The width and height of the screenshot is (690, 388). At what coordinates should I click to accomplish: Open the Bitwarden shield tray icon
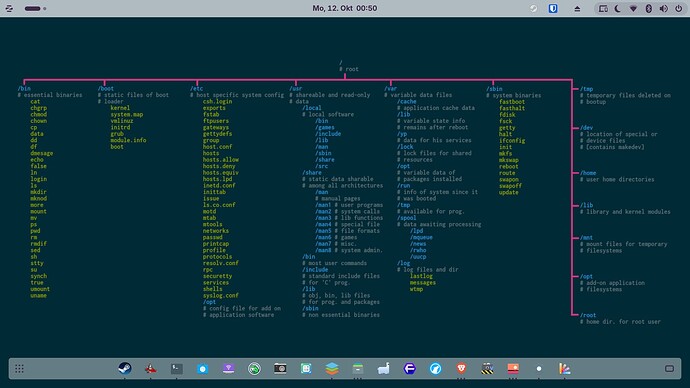[553, 8]
